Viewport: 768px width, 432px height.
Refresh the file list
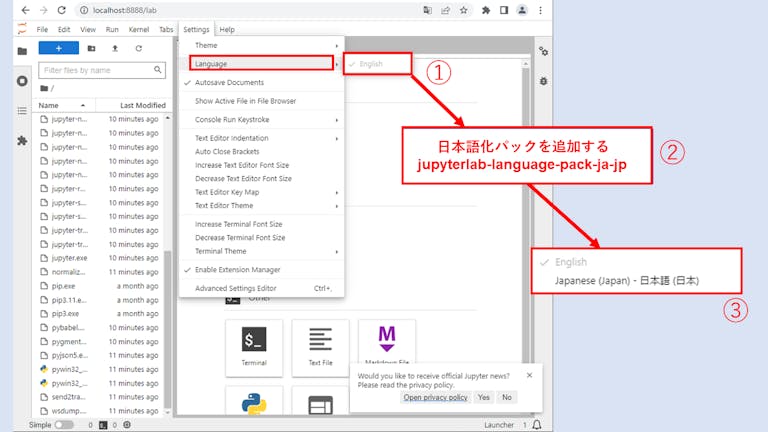click(x=139, y=48)
